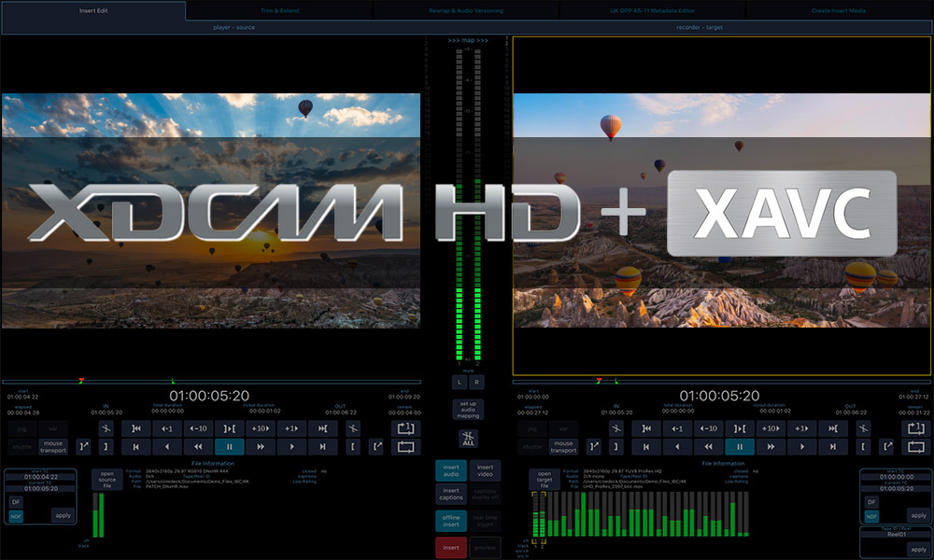Image resolution: width=934 pixels, height=560 pixels.
Task: Click continuous loop icon on source player
Action: (x=405, y=446)
